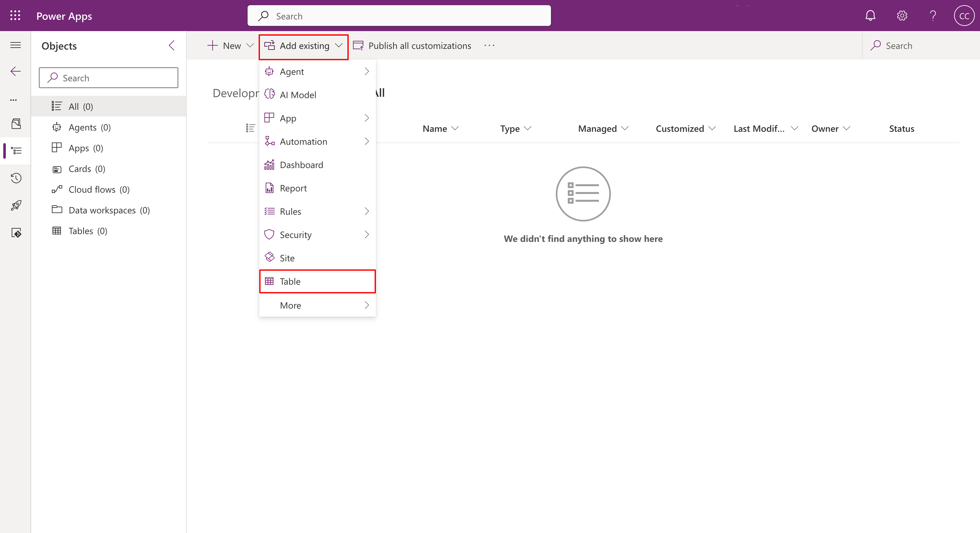Click Publish all customizations
Viewport: 980px width, 533px height.
[x=420, y=45]
